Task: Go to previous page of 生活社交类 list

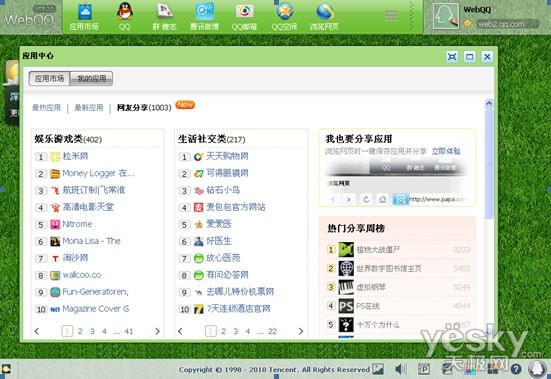Action: pyautogui.click(x=180, y=331)
